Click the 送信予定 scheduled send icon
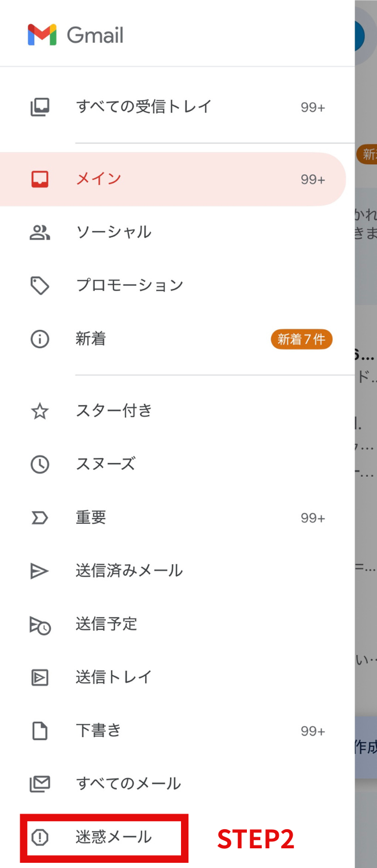377x868 pixels. [x=40, y=625]
